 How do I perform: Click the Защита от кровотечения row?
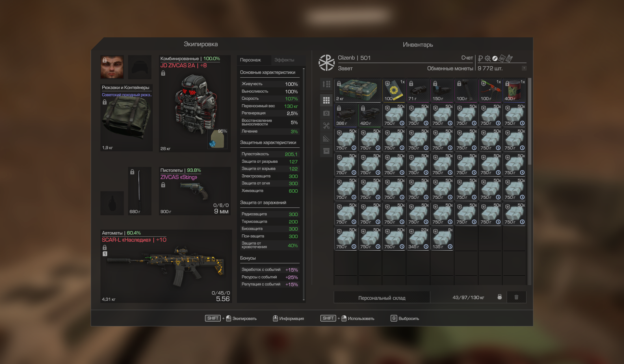[269, 245]
